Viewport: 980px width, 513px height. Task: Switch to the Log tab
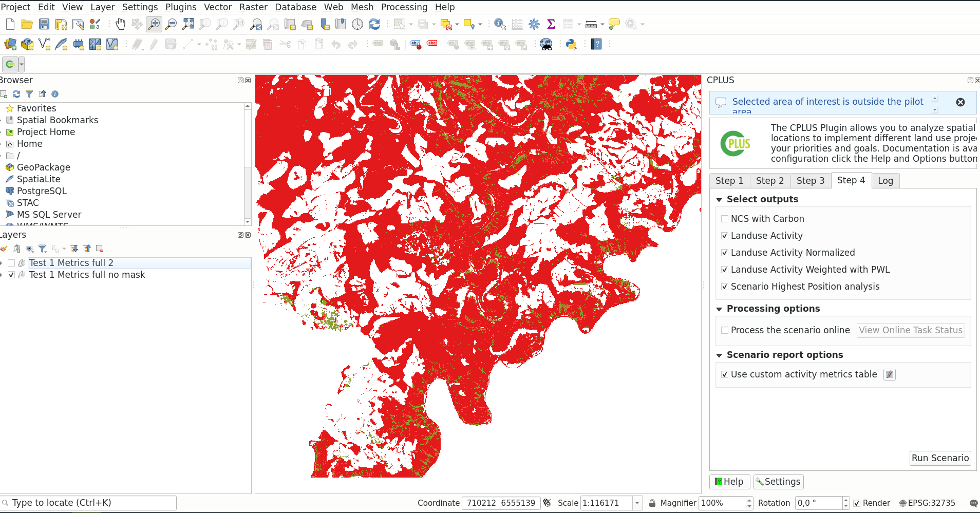[x=885, y=181]
